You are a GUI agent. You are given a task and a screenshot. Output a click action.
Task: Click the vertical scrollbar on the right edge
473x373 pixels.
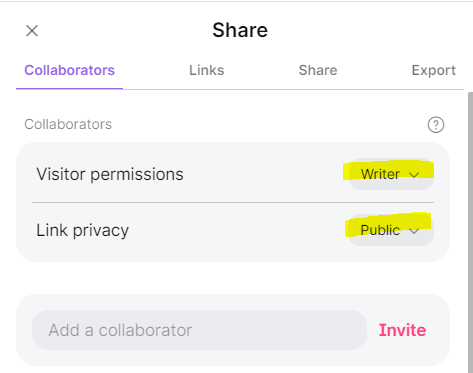tap(470, 232)
